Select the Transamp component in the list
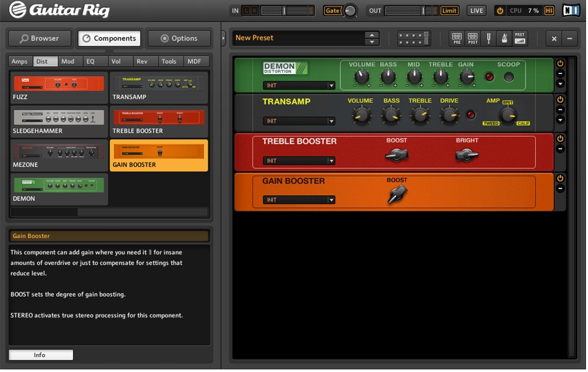588x372 pixels. 159,87
